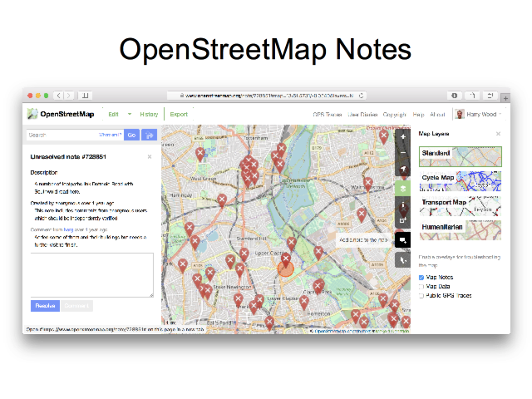Close the Unresolved note sidebar
The image size is (532, 399).
point(150,157)
